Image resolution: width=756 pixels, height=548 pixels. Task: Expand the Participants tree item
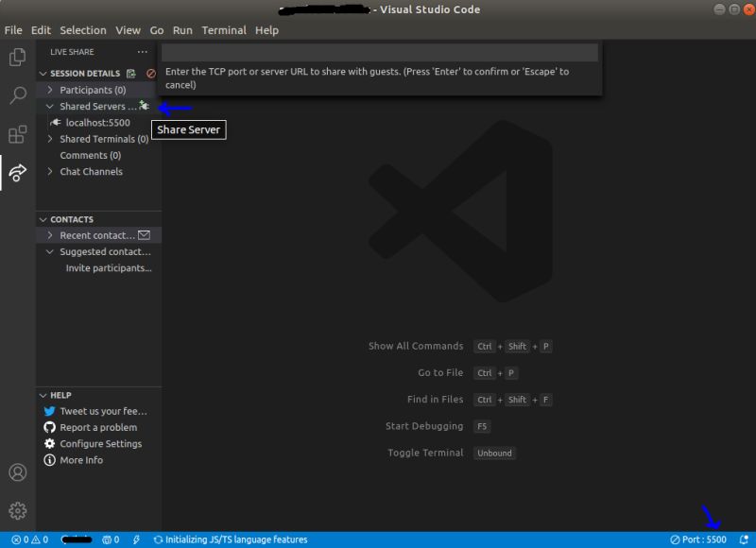point(50,90)
